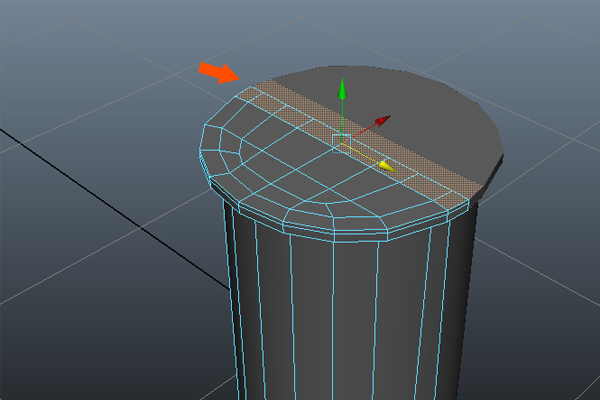
Task: Select a front body face between cyan edges
Action: [x=311, y=320]
